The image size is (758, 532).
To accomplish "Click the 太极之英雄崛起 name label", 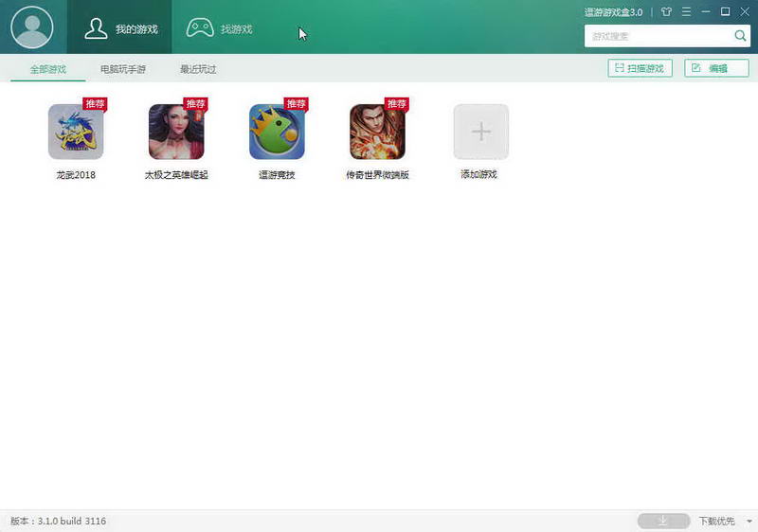I will coord(176,175).
